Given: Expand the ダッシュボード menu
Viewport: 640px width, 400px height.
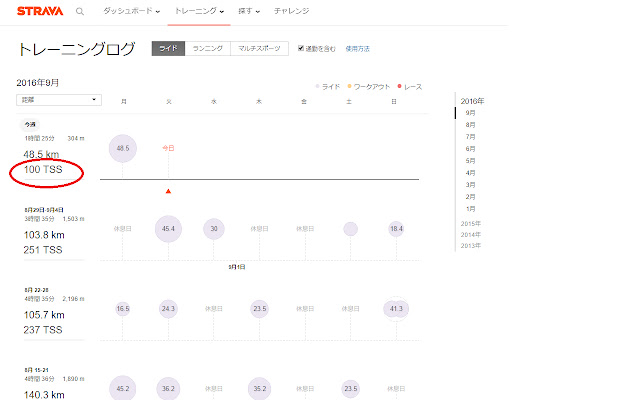Looking at the screenshot, I should (x=131, y=11).
